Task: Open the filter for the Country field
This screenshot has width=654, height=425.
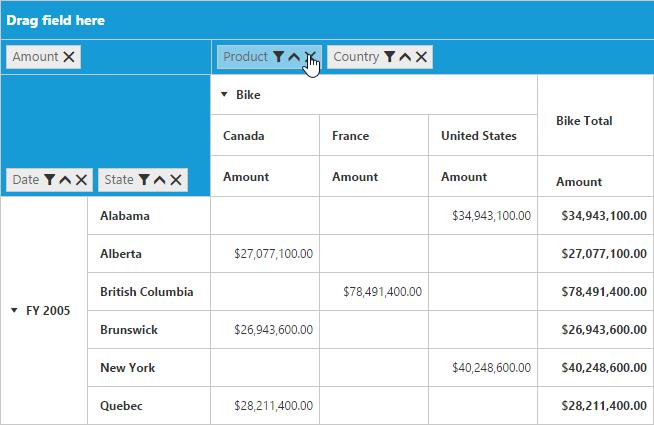Action: 389,57
